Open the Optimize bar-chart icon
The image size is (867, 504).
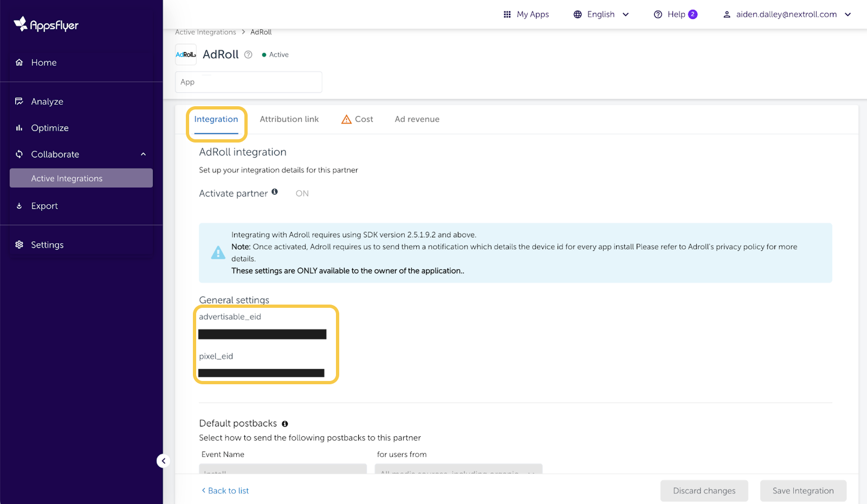[x=20, y=128]
